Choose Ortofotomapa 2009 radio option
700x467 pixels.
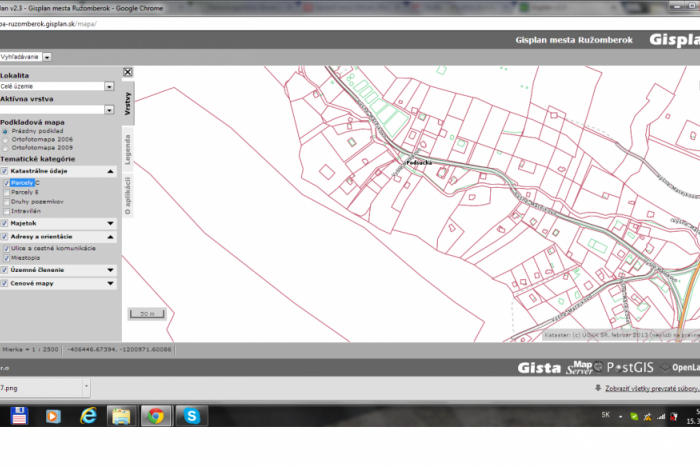[5, 147]
